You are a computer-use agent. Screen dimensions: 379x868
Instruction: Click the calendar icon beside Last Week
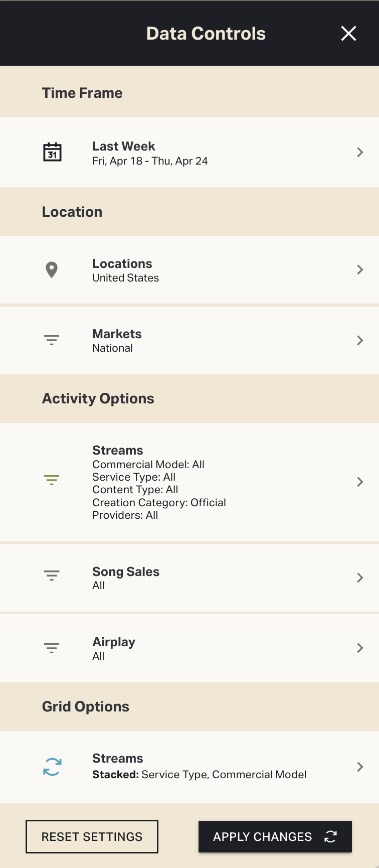pyautogui.click(x=52, y=152)
